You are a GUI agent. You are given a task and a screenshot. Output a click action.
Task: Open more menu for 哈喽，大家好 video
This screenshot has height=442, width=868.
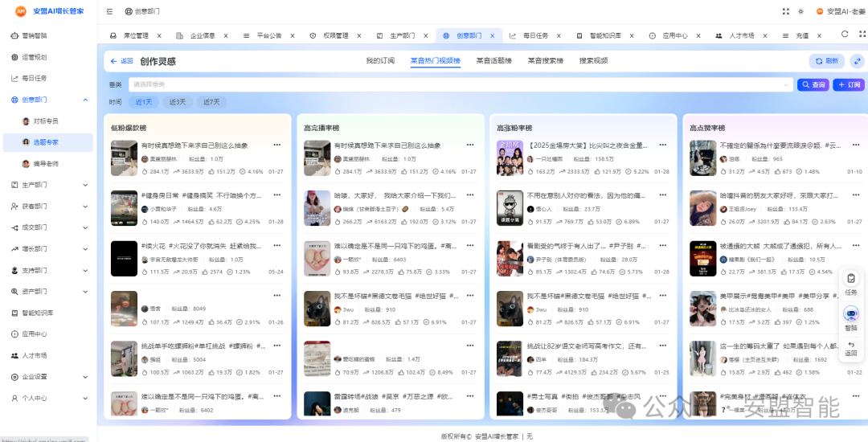point(470,194)
